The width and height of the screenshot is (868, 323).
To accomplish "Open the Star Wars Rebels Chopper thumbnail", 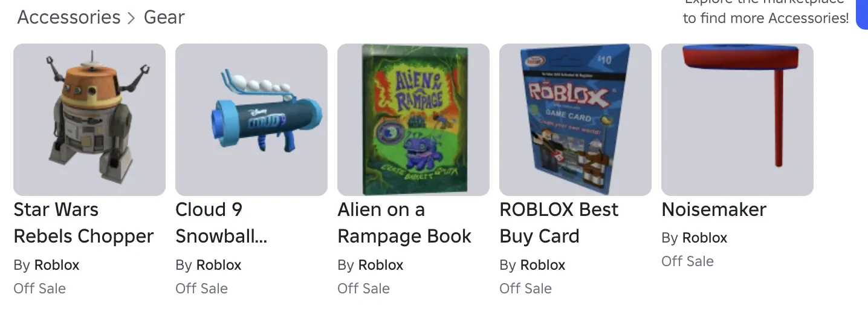I will click(x=89, y=119).
